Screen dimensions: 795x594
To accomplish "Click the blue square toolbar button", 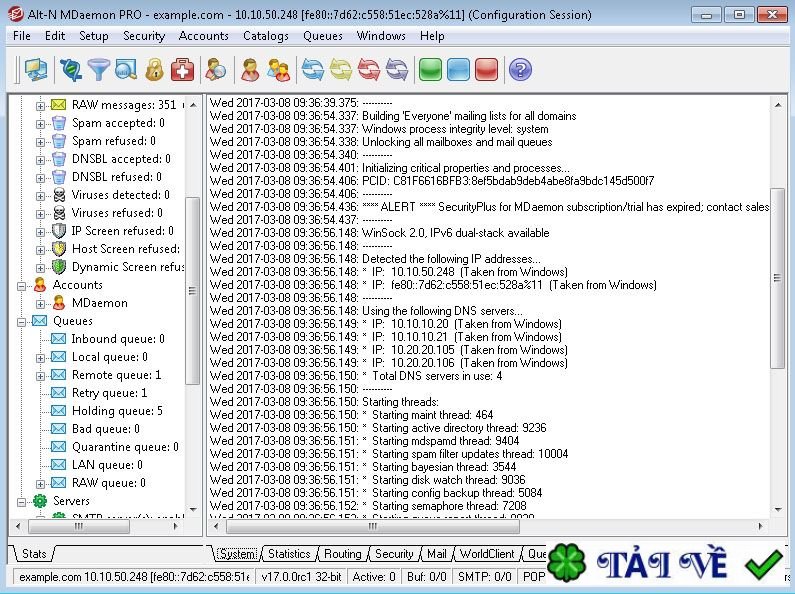I will click(x=458, y=70).
